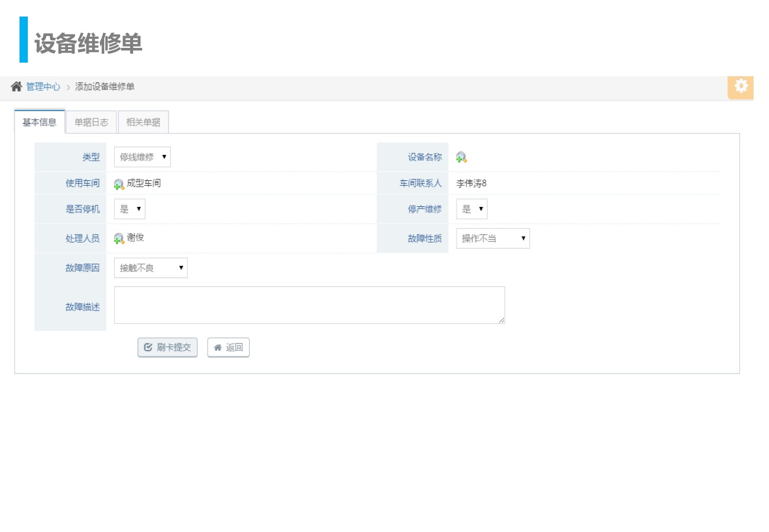Click the lookup icon for 设备名称

pos(461,157)
